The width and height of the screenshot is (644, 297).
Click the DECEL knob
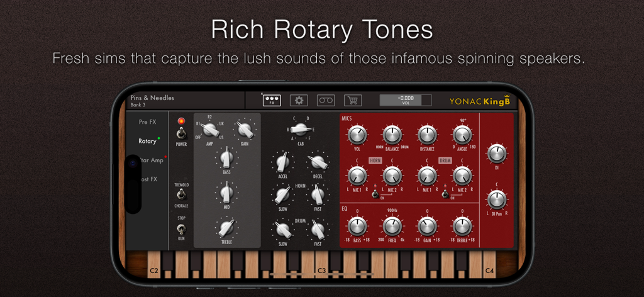click(x=318, y=162)
